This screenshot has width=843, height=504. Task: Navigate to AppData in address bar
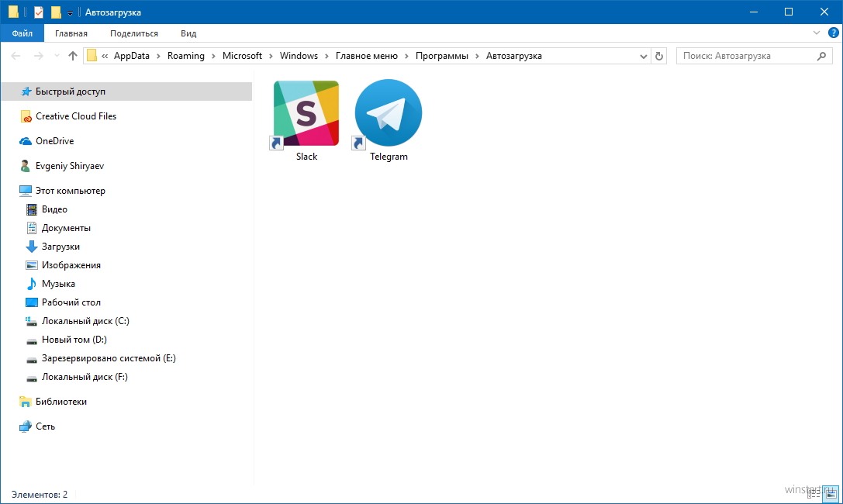coord(132,56)
